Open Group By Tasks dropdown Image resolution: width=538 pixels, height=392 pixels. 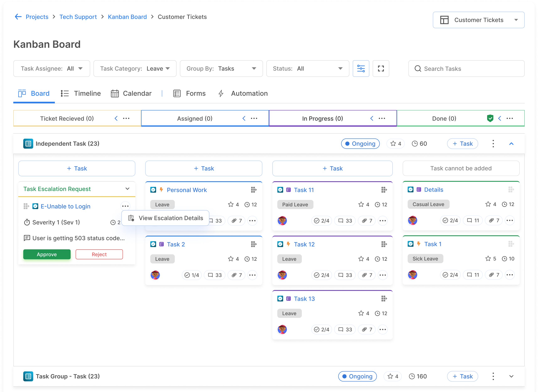click(x=221, y=69)
